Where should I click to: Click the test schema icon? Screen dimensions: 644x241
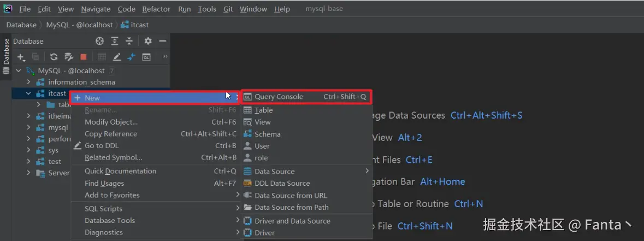coord(40,161)
